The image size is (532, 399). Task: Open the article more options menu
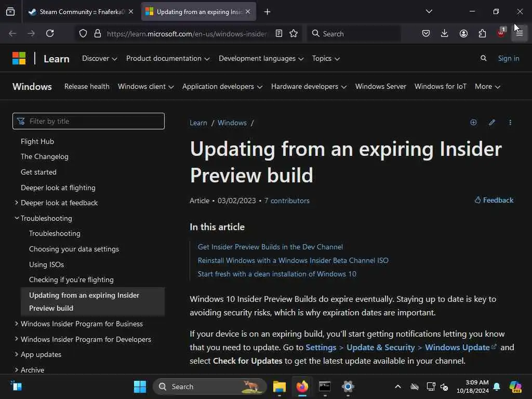click(x=510, y=123)
